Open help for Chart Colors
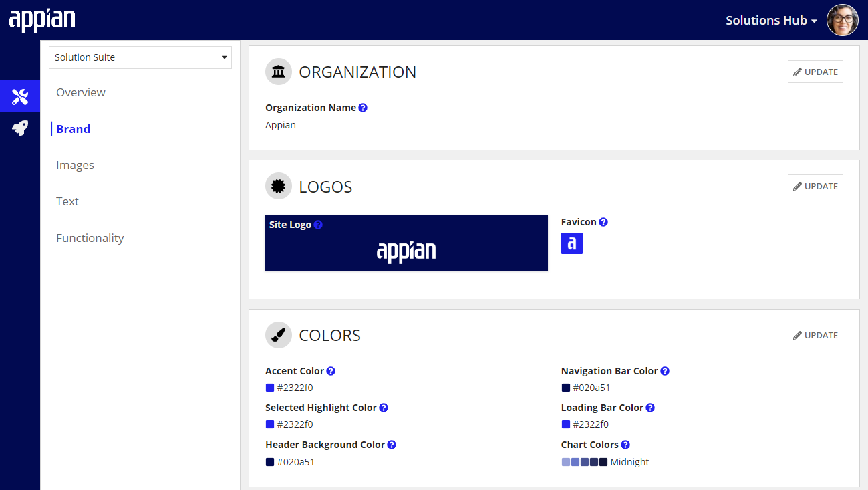Image resolution: width=868 pixels, height=490 pixels. click(x=625, y=445)
